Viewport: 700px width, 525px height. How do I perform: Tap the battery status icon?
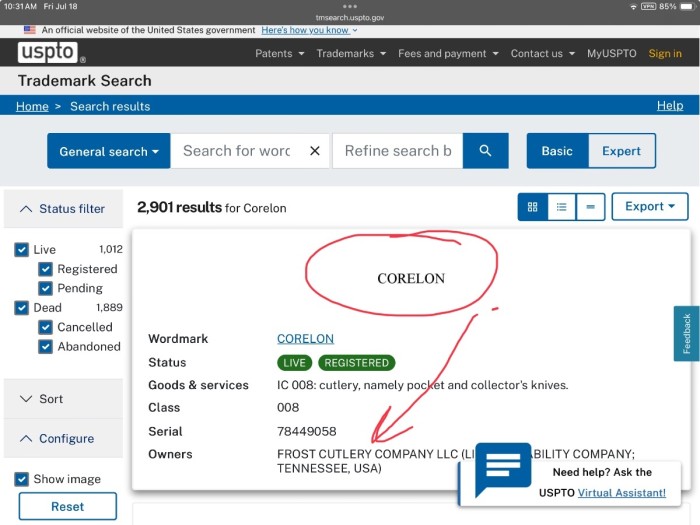tap(688, 6)
